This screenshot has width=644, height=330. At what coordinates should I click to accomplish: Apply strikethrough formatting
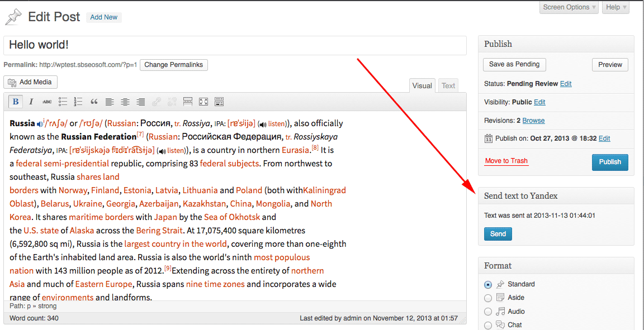47,102
